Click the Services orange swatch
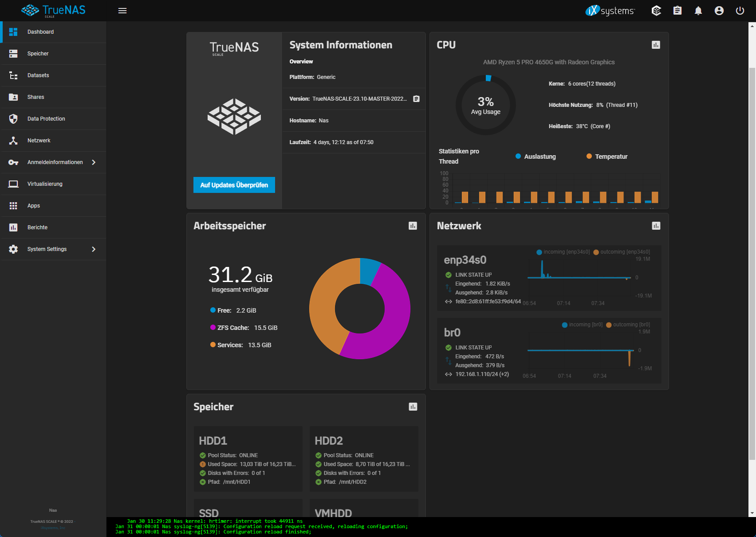 (x=213, y=345)
